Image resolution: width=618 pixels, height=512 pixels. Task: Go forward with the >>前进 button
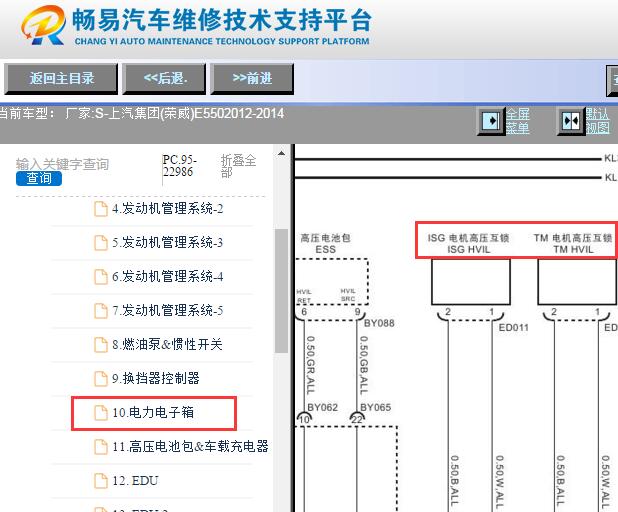click(252, 78)
